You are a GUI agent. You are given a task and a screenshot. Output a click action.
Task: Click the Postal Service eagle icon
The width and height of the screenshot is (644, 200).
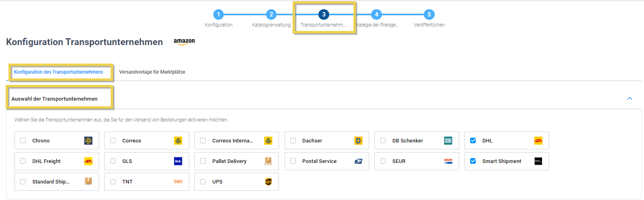358,161
